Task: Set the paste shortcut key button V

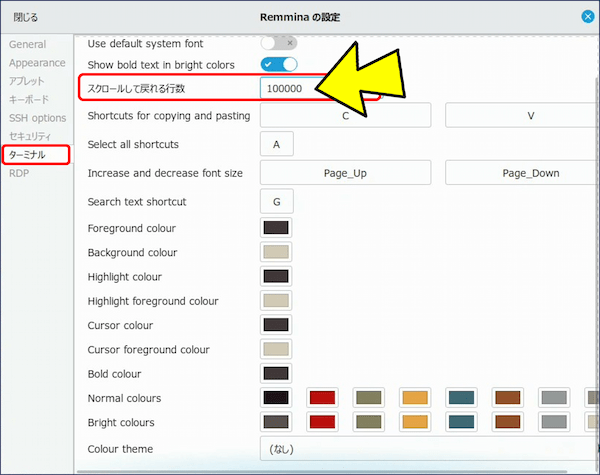Action: click(530, 115)
